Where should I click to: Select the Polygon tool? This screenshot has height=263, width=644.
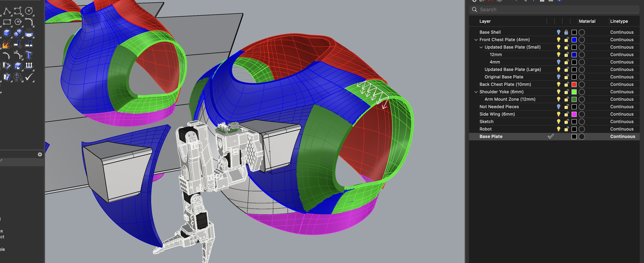click(x=18, y=22)
